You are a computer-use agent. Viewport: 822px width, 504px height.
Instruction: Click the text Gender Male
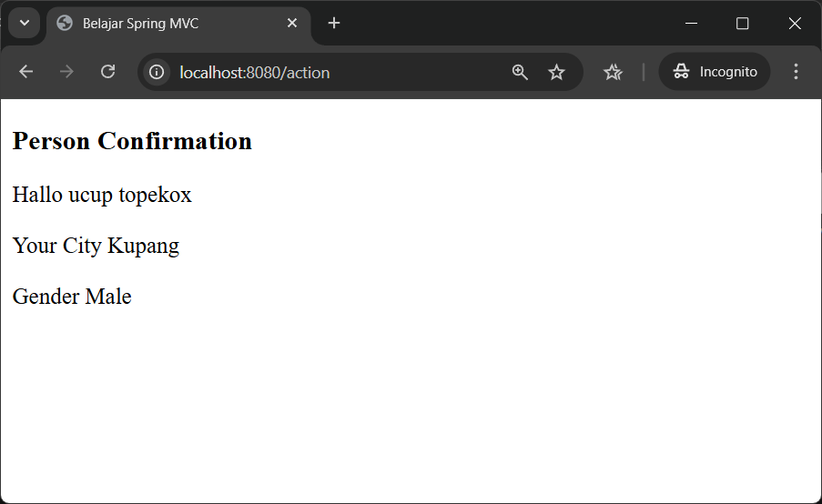(x=72, y=297)
